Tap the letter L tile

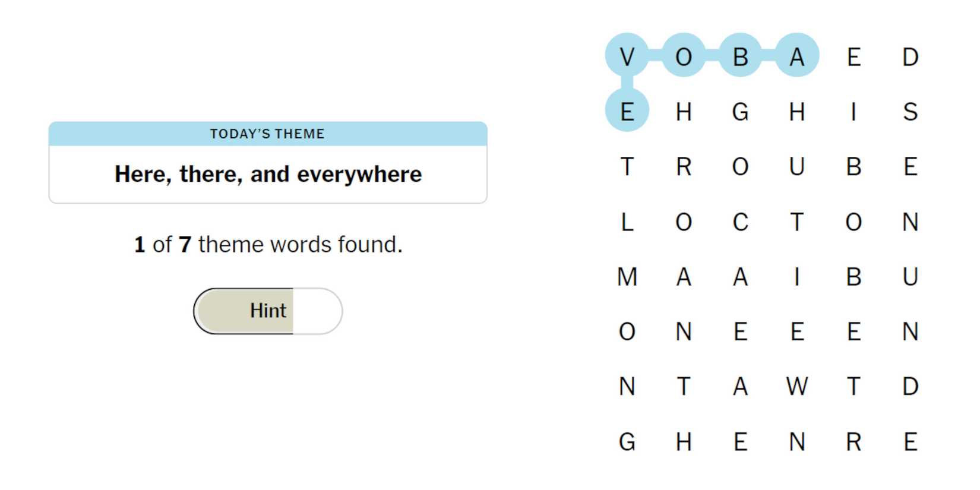(627, 222)
